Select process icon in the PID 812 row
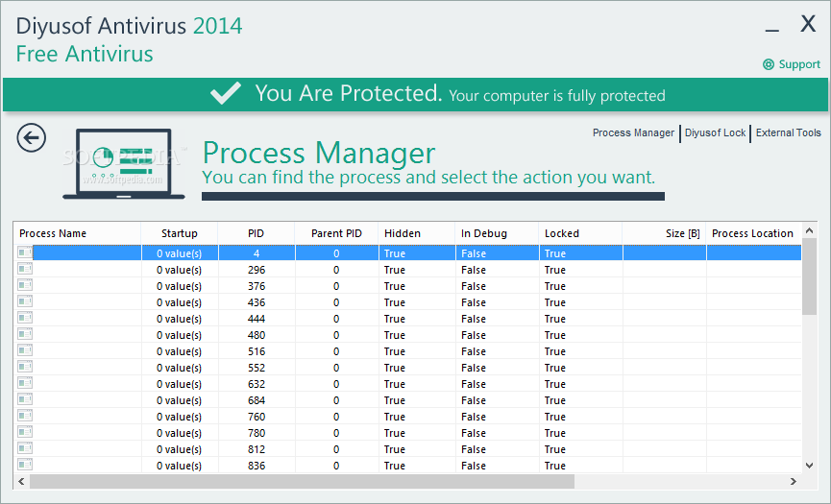 [x=25, y=449]
